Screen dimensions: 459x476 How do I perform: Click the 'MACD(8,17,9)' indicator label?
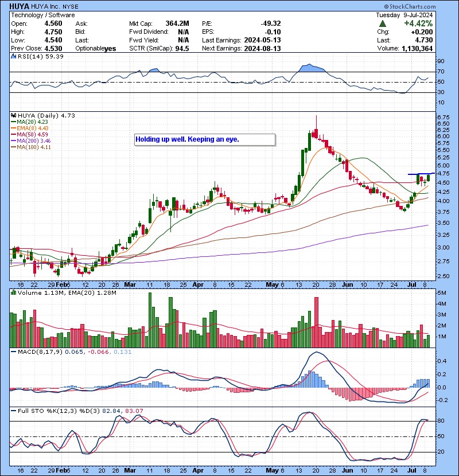coord(40,352)
